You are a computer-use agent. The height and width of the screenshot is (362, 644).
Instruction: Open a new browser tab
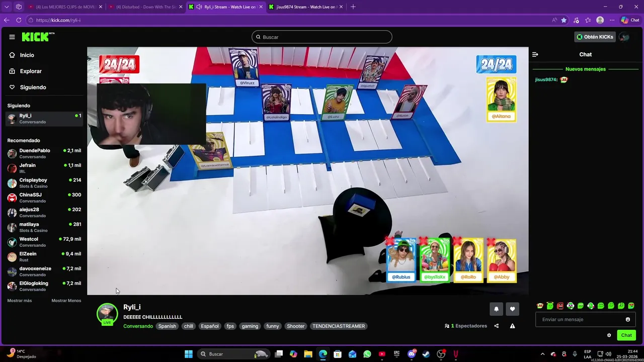[353, 7]
